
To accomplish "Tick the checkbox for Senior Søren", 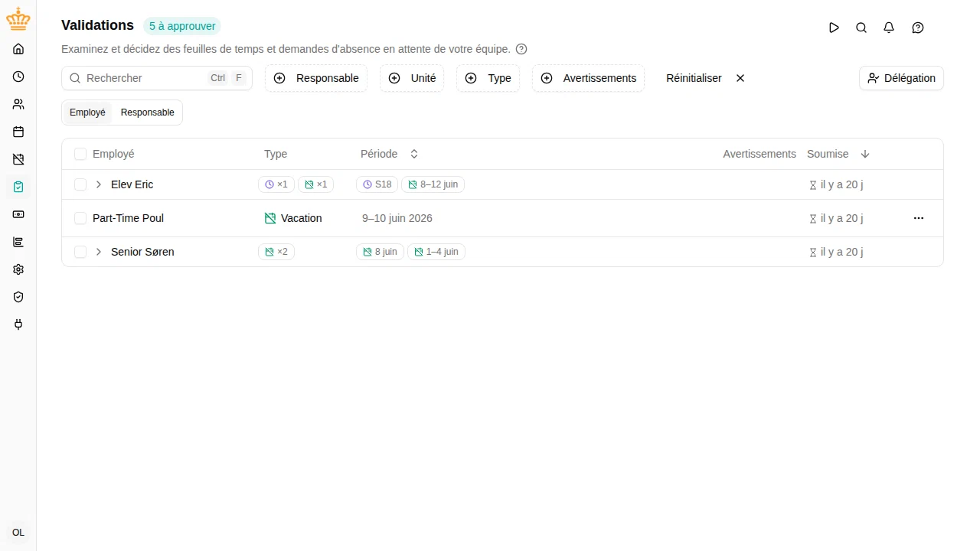I will click(80, 252).
